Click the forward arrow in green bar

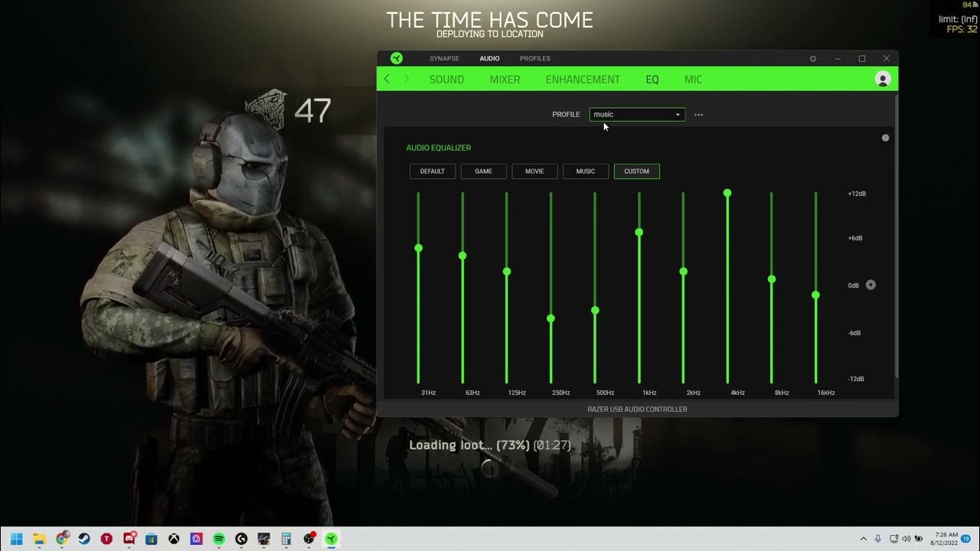(407, 79)
